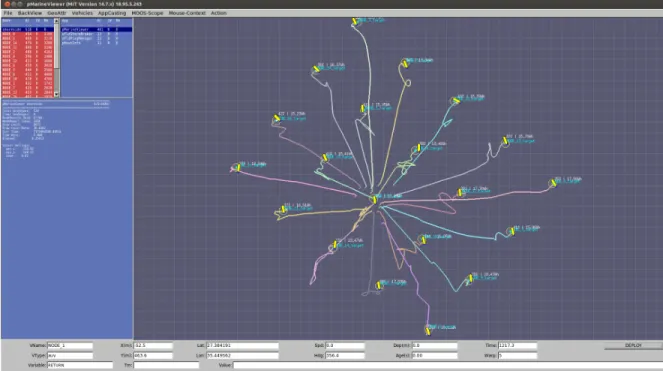This screenshot has height=371, width=663.
Task: Open the AppCasting menu
Action: (112, 13)
